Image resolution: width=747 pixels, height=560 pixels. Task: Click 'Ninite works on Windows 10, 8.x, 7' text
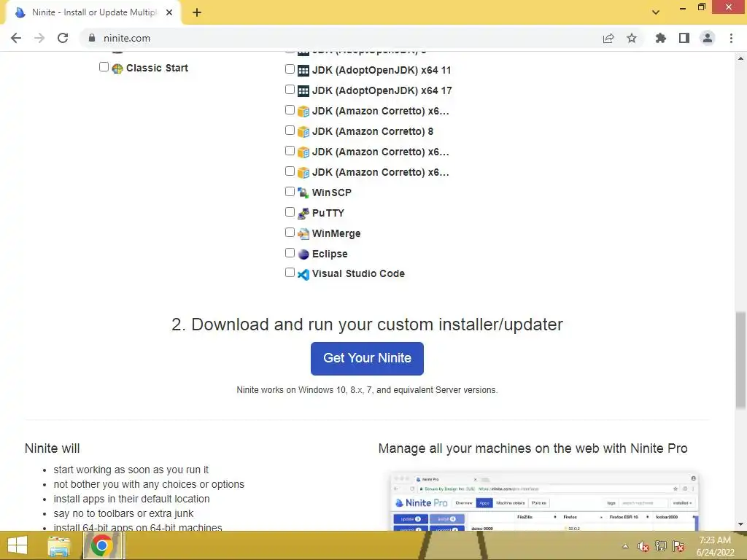367,390
